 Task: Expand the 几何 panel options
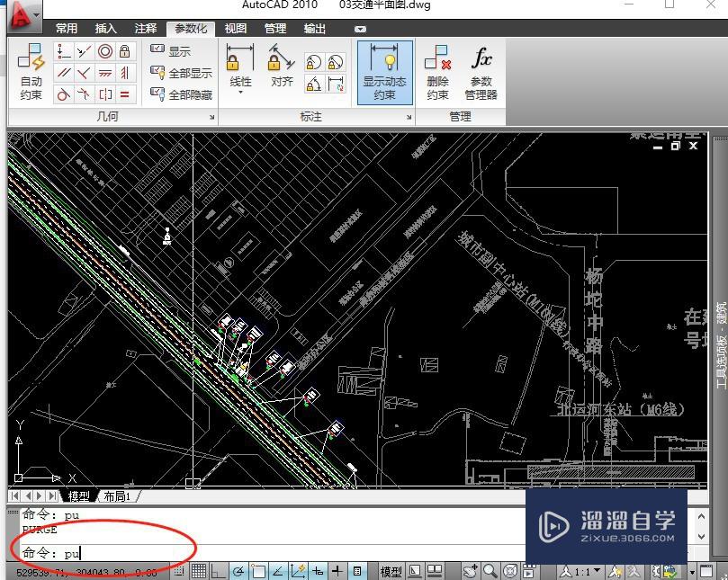213,116
